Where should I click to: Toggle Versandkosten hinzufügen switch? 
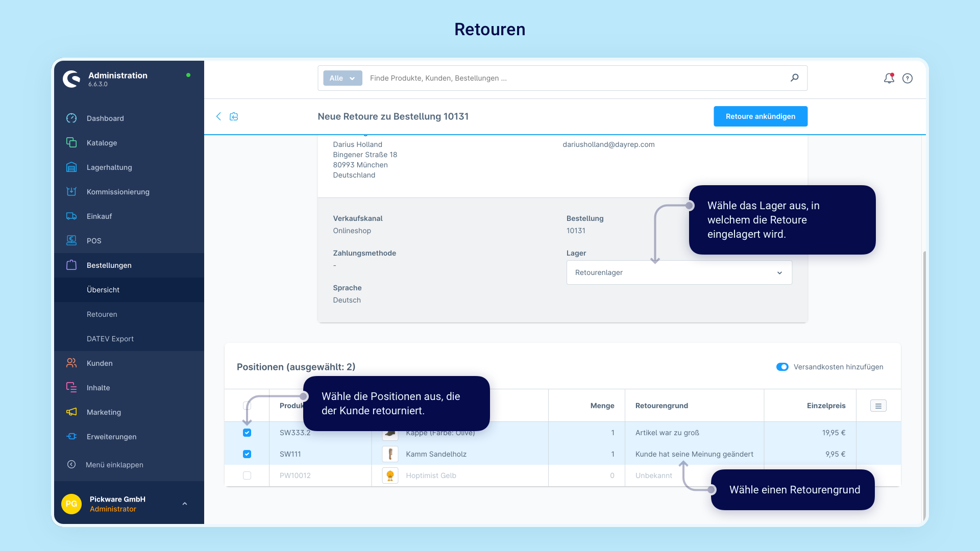[x=782, y=367]
